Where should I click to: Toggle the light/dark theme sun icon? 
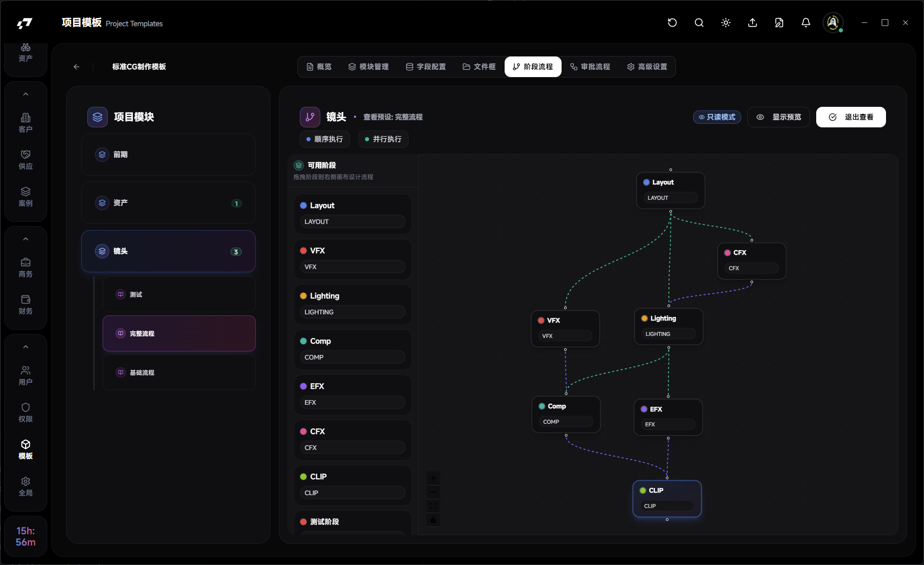(725, 23)
